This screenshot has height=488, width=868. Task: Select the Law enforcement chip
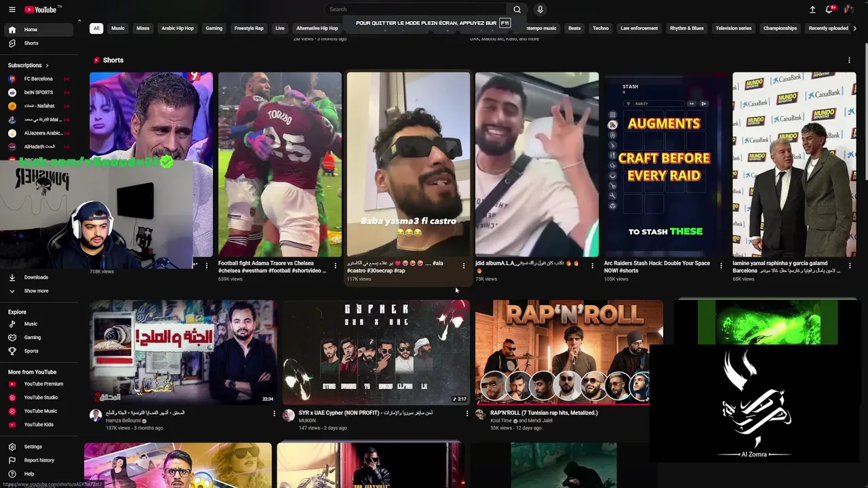(639, 28)
